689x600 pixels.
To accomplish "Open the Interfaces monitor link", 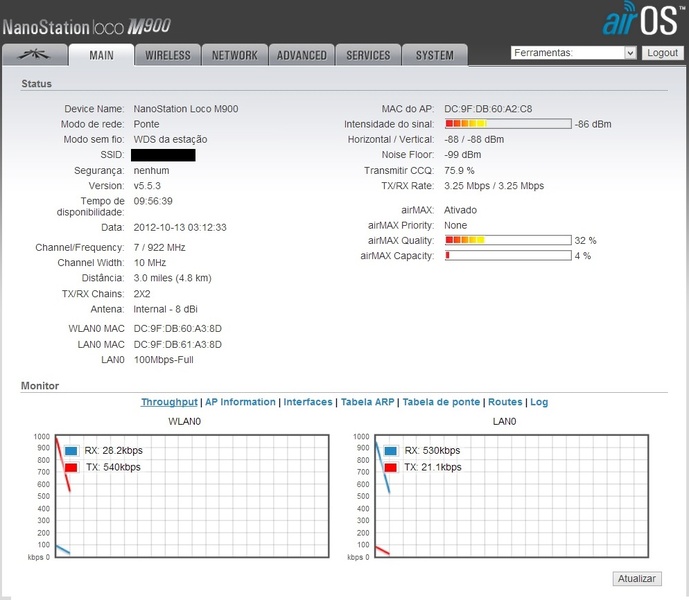I will click(308, 402).
